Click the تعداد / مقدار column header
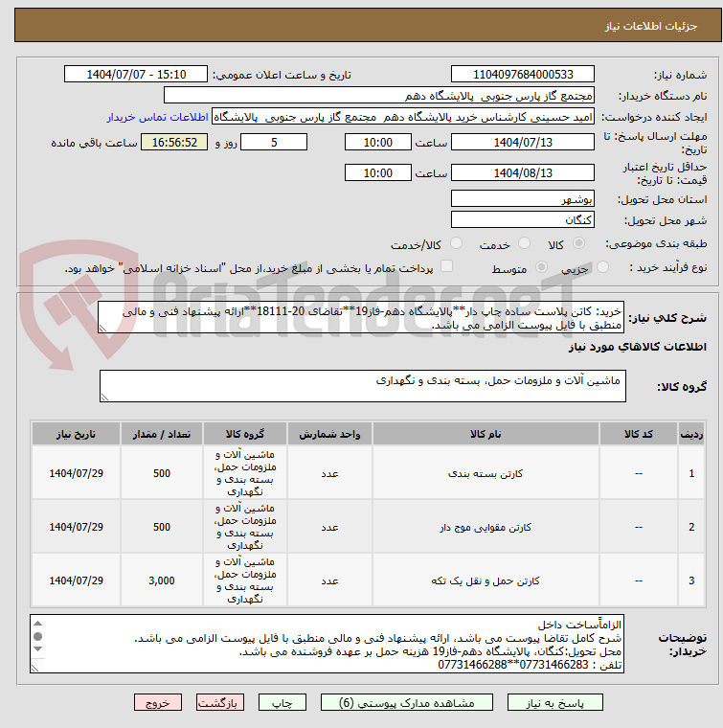The image size is (723, 728). click(162, 434)
